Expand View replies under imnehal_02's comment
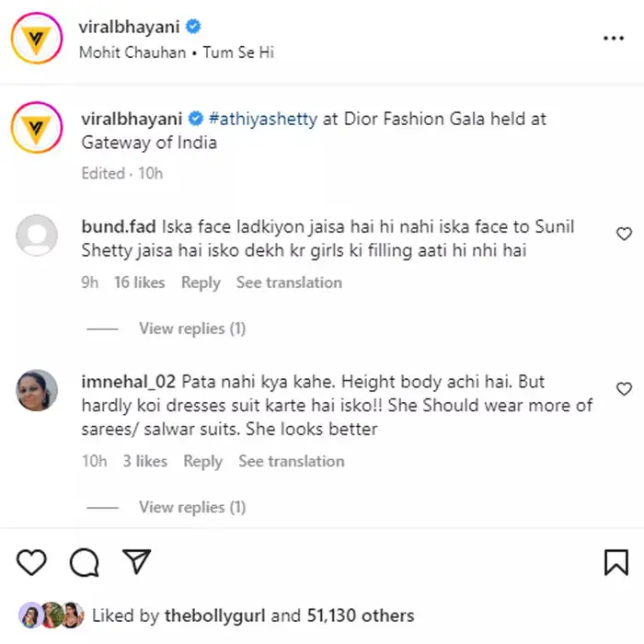Image resolution: width=644 pixels, height=644 pixels. pyautogui.click(x=191, y=507)
